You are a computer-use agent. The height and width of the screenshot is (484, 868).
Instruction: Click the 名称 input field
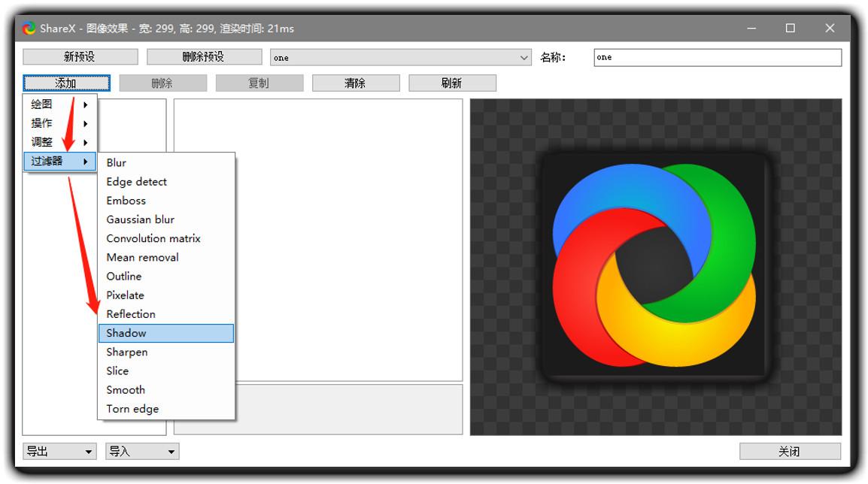[x=718, y=58]
